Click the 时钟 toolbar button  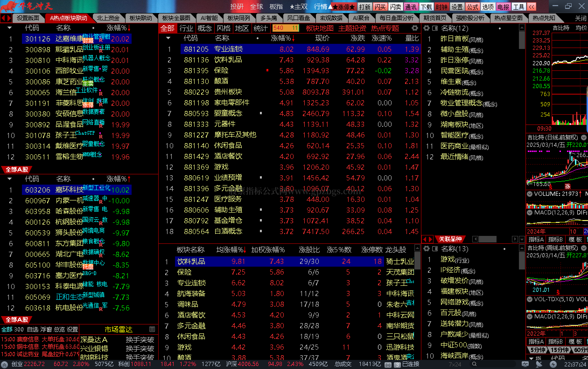click(x=442, y=7)
